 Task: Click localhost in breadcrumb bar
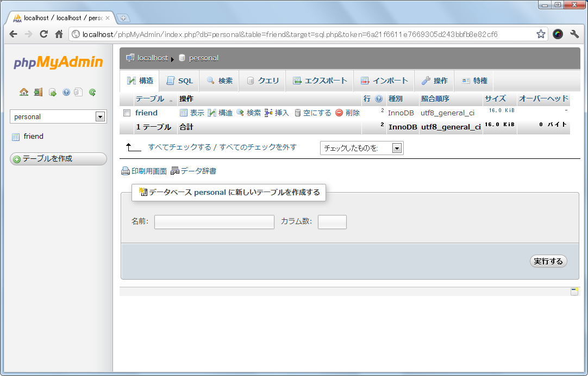[x=152, y=58]
